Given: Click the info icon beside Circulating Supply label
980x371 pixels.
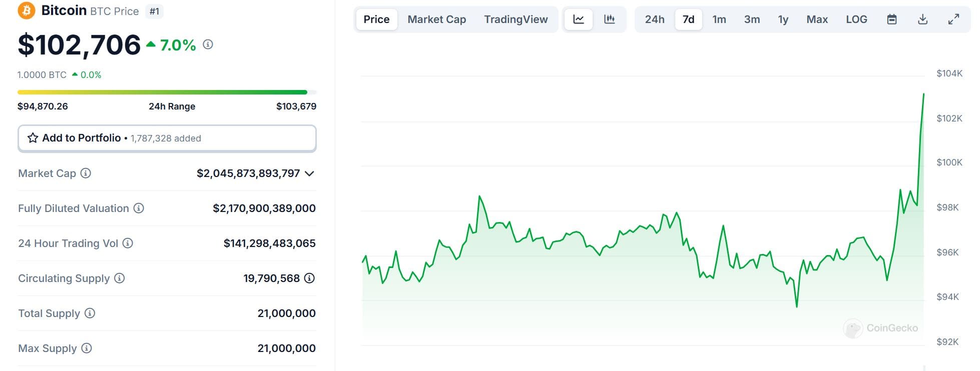Looking at the screenshot, I should [x=119, y=278].
